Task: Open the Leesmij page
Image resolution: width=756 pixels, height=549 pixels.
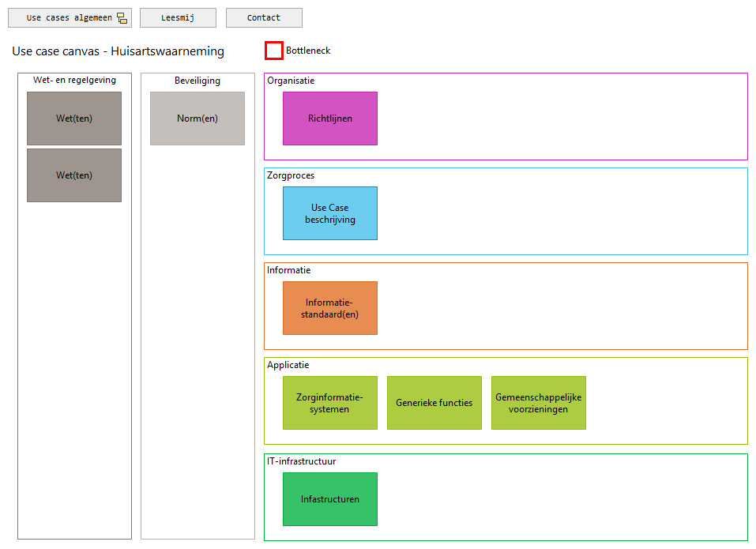Action: coord(178,17)
